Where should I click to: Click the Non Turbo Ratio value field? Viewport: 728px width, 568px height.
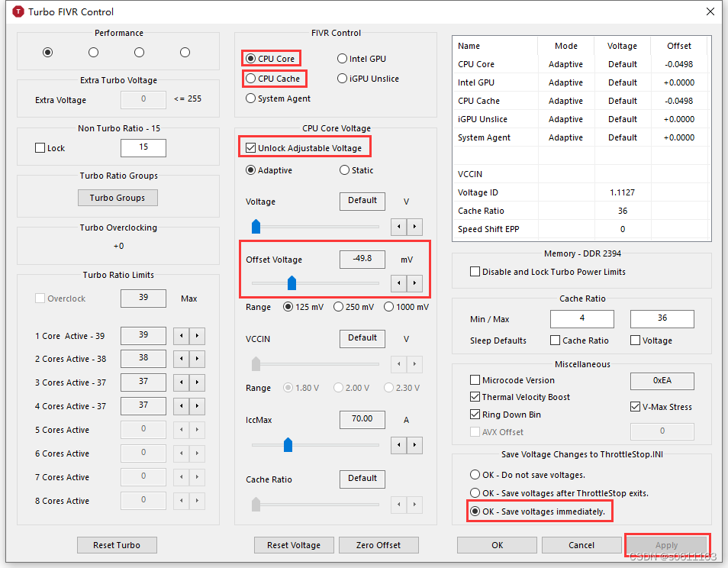(x=143, y=147)
